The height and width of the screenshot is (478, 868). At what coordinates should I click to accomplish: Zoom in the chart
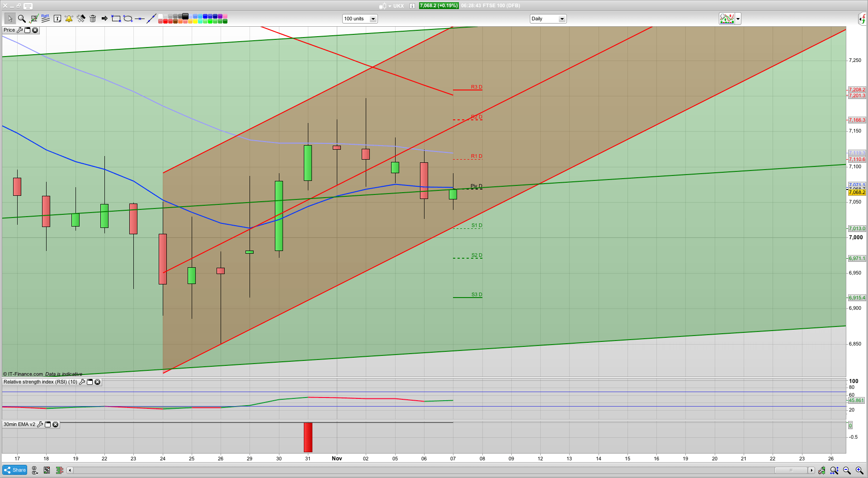click(x=859, y=470)
